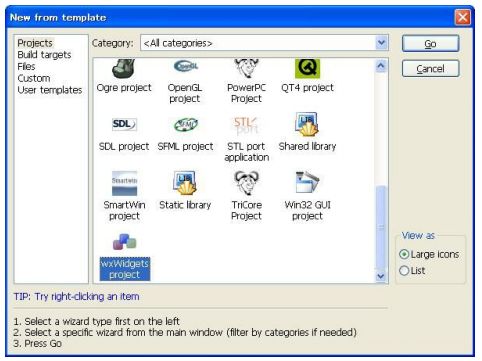Image resolution: width=482 pixels, height=361 pixels.
Task: Click the 'Ogre project' label
Action: coord(124,88)
